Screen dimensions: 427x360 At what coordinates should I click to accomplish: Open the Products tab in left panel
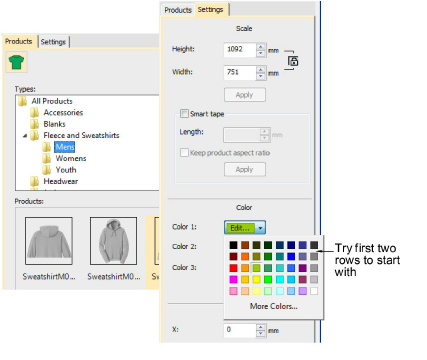19,41
